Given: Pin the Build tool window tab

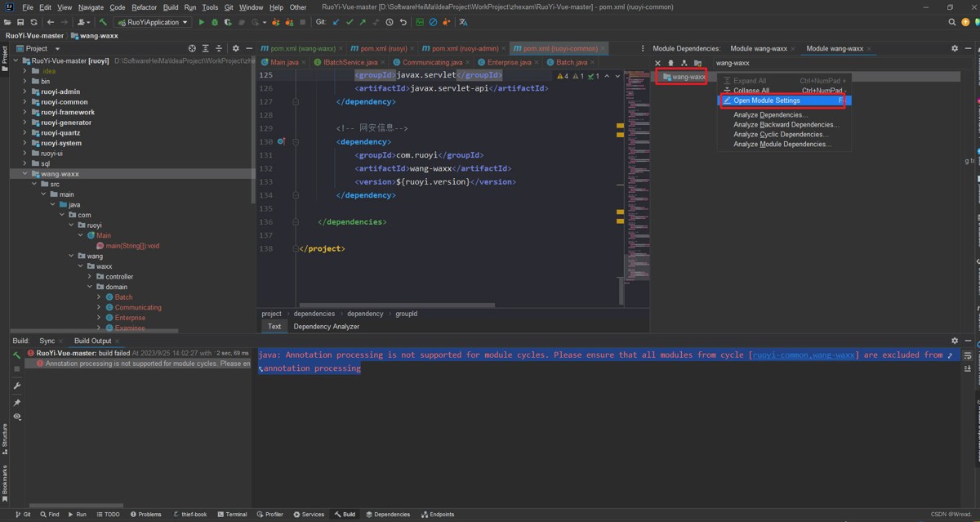Looking at the screenshot, I should tap(16, 403).
